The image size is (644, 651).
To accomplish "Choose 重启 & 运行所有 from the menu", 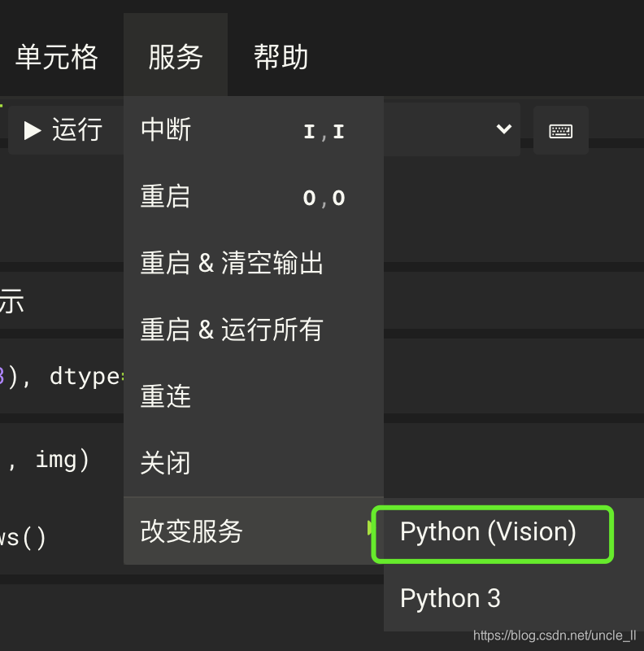I will coord(230,330).
